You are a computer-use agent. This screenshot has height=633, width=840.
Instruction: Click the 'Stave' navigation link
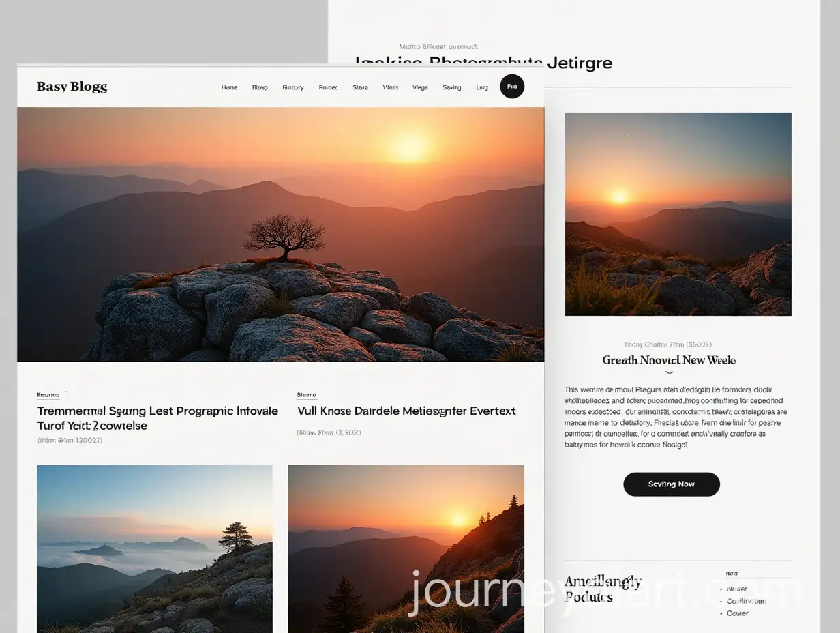point(360,87)
